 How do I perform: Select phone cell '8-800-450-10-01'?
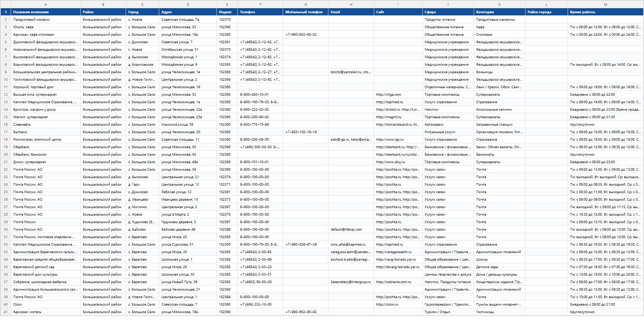[260, 95]
